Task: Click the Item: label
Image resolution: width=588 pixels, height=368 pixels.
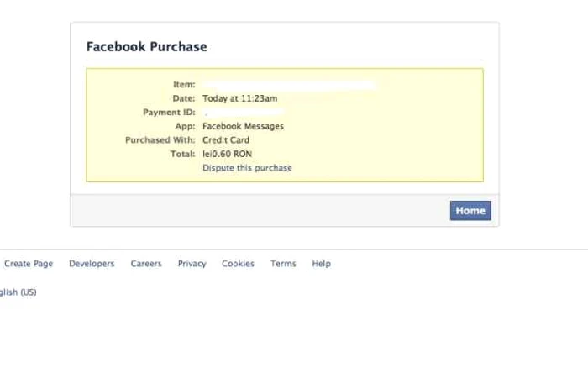Action: [x=184, y=84]
